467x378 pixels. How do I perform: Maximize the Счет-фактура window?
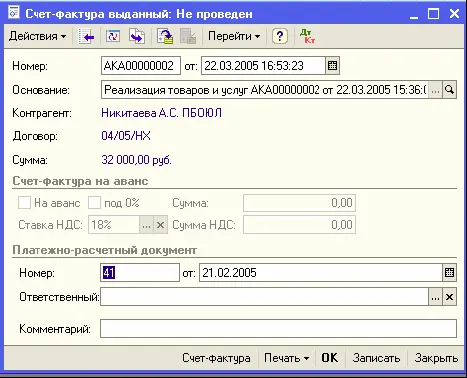point(434,14)
